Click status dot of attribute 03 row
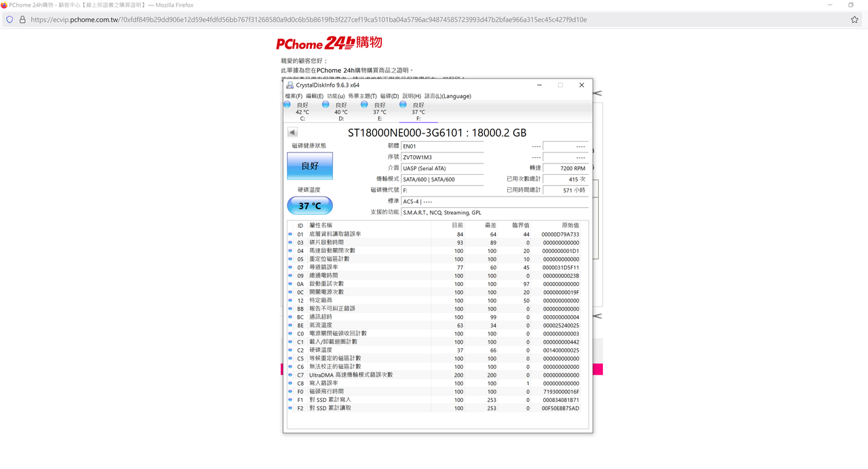The width and height of the screenshot is (868, 469). coord(290,243)
